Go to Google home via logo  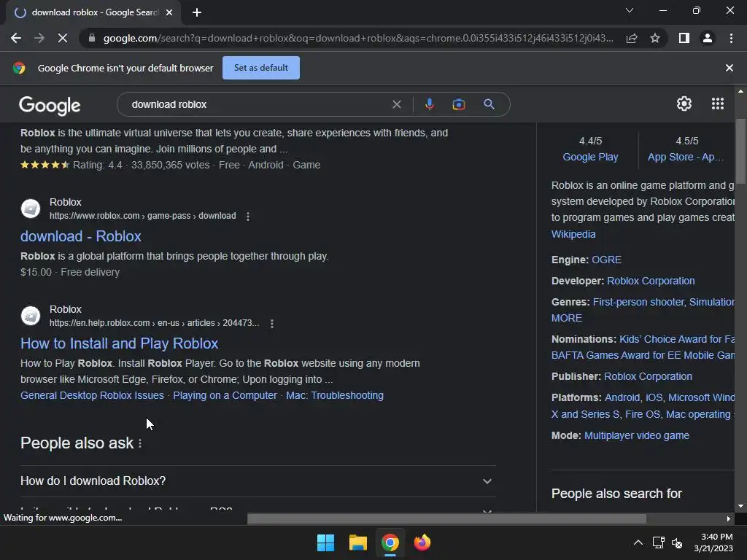50,105
